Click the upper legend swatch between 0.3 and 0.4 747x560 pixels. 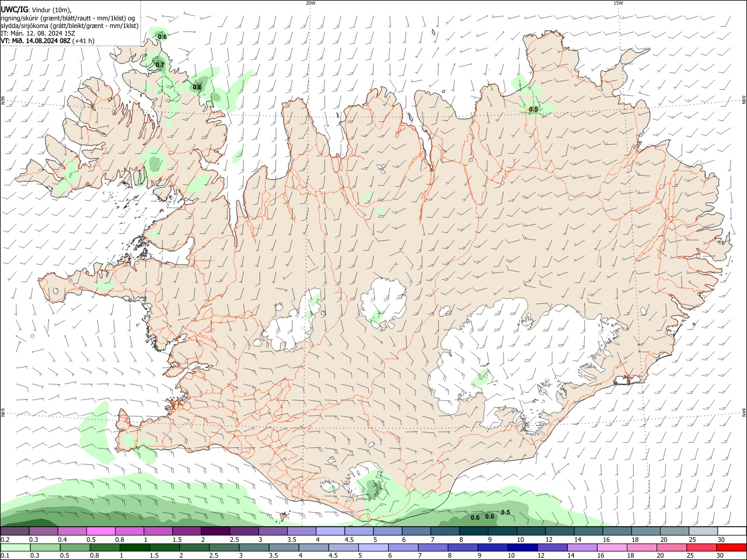click(43, 531)
